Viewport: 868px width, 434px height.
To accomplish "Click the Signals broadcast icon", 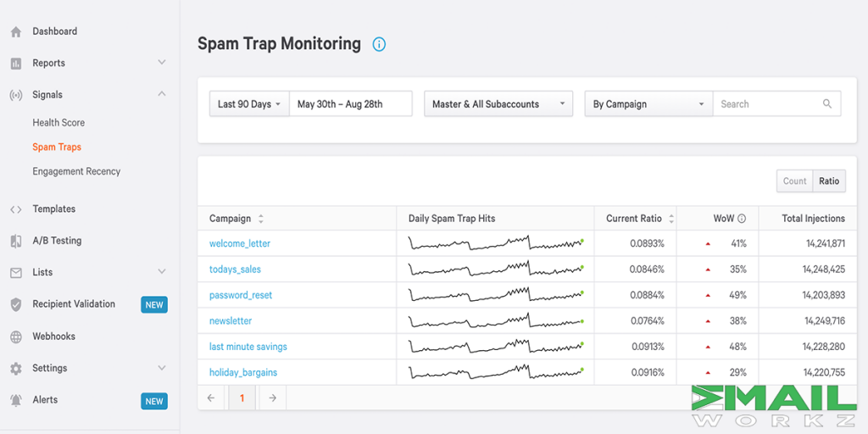I will [15, 95].
